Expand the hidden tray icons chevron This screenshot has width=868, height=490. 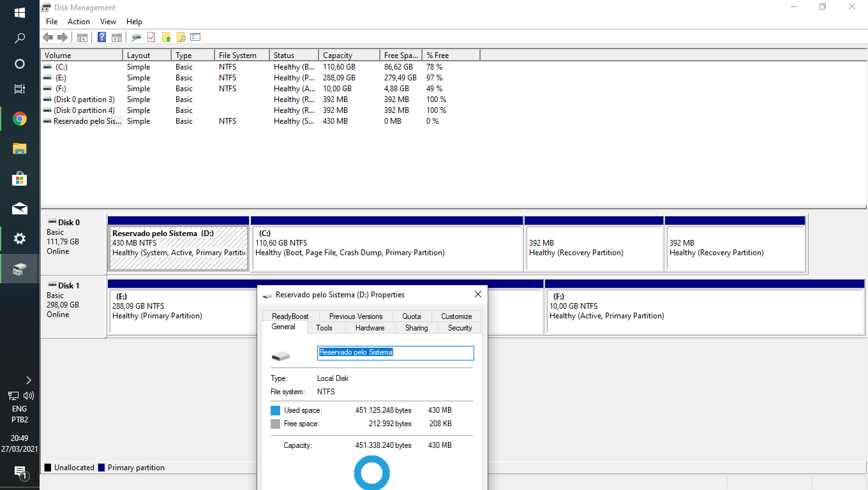tap(28, 380)
